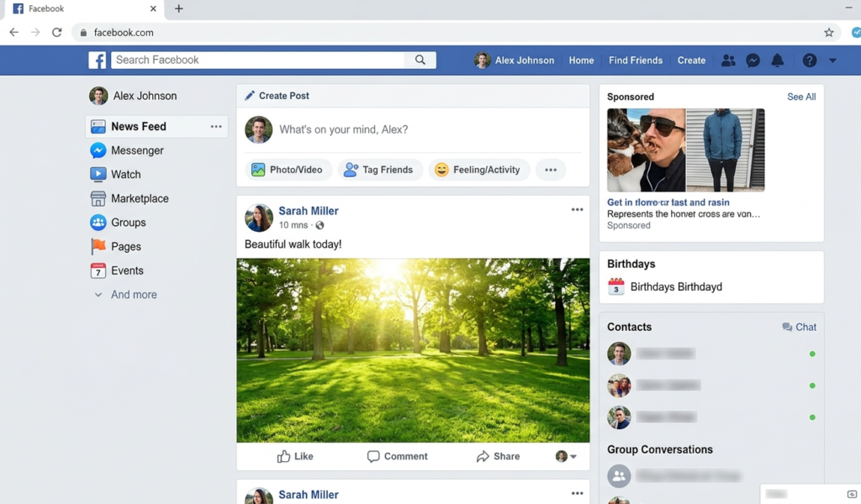Screen dimensions: 861x504
Task: Open the account settings dropdown arrow
Action: tap(832, 60)
